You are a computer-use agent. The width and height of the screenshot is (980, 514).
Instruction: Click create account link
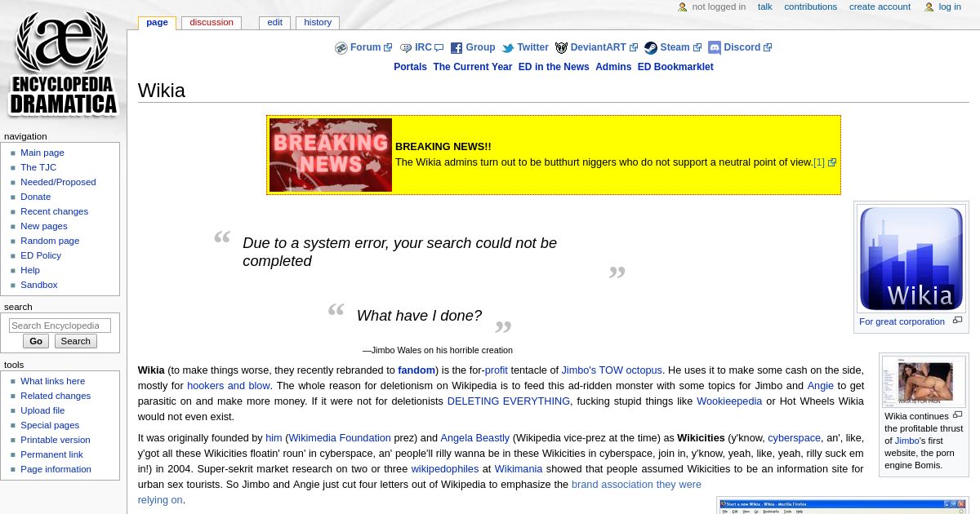[x=880, y=7]
